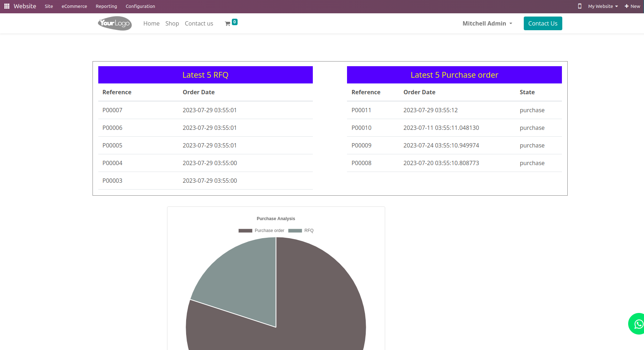The image size is (644, 350).
Task: Click order date 2023-07-11 03:55:11.048130
Action: [441, 128]
